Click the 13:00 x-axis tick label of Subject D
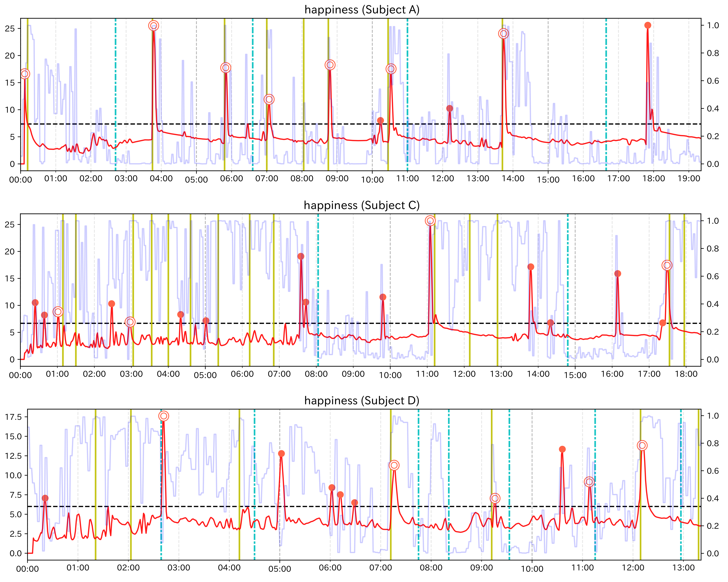The height and width of the screenshot is (582, 728). [x=683, y=568]
